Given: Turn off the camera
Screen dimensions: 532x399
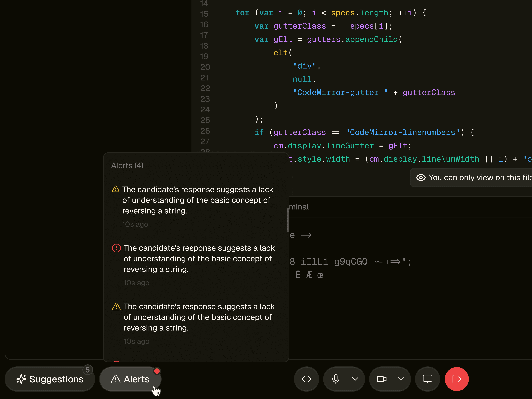Looking at the screenshot, I should (x=381, y=379).
